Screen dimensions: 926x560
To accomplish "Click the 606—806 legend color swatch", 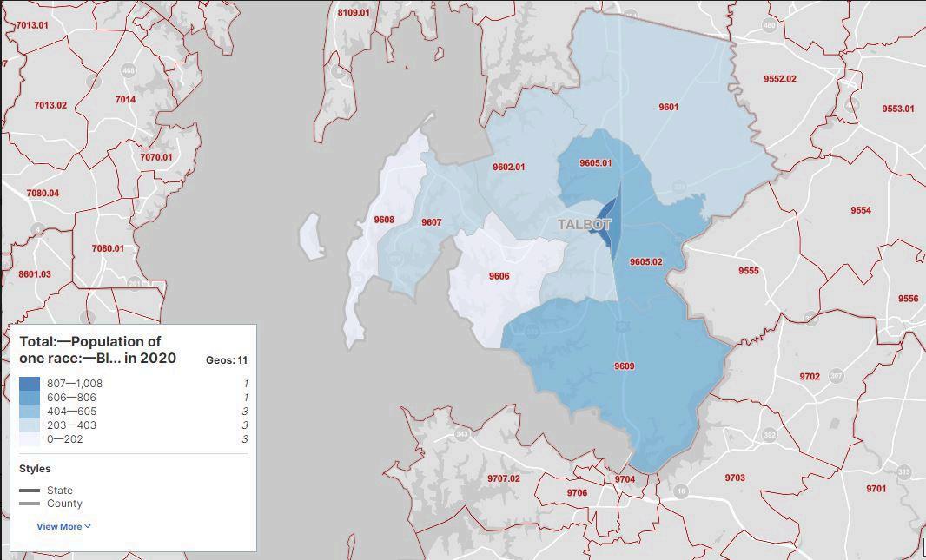I will [30, 398].
